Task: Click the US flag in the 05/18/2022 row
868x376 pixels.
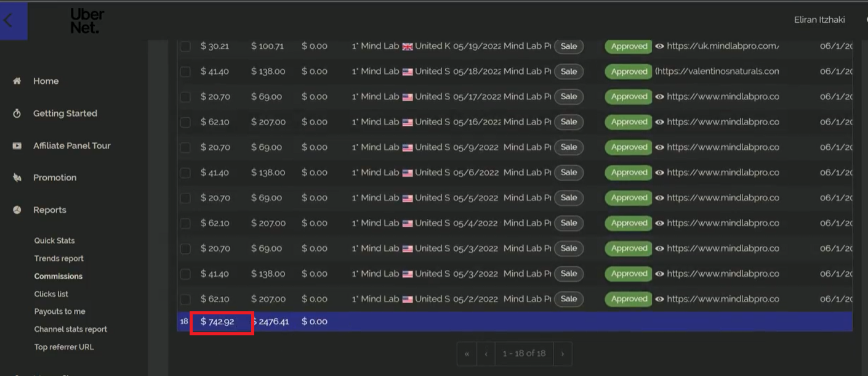Action: point(408,72)
